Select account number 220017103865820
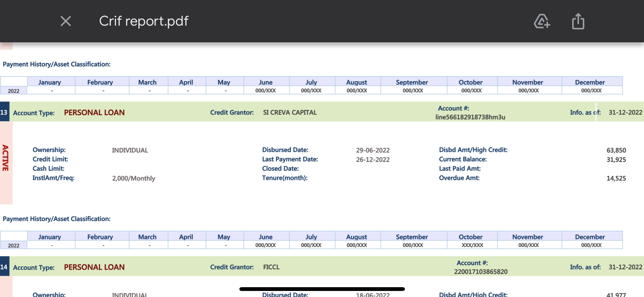This screenshot has height=297, width=644. click(x=480, y=272)
